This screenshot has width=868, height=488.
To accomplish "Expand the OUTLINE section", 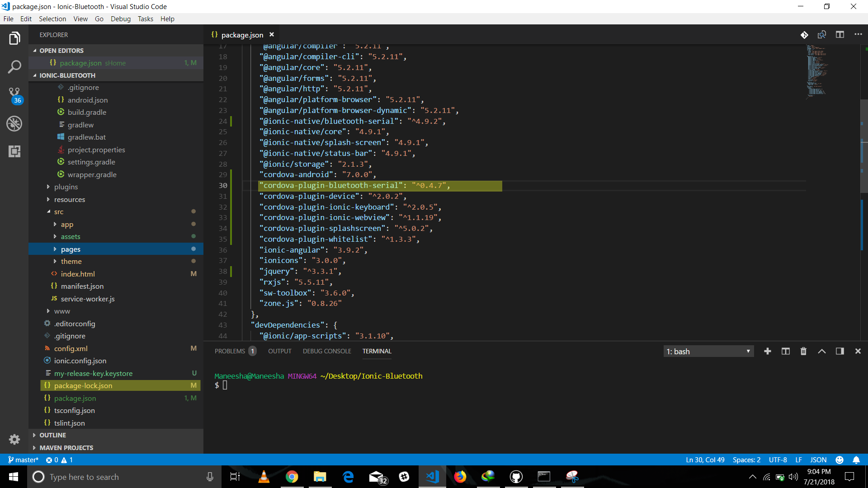I will point(52,435).
